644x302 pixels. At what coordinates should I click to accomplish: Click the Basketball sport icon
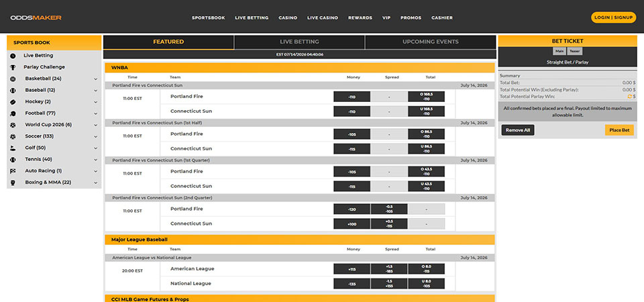point(13,79)
